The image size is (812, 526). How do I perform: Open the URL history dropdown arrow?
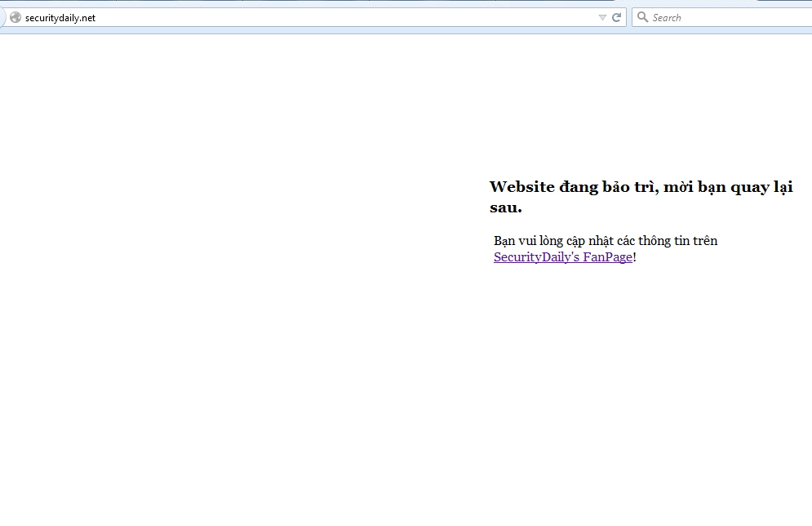pyautogui.click(x=602, y=18)
